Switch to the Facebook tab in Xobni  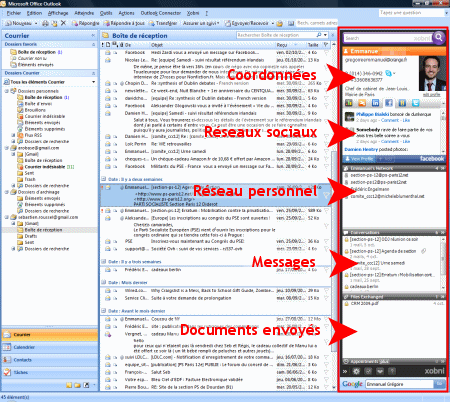pos(389,103)
